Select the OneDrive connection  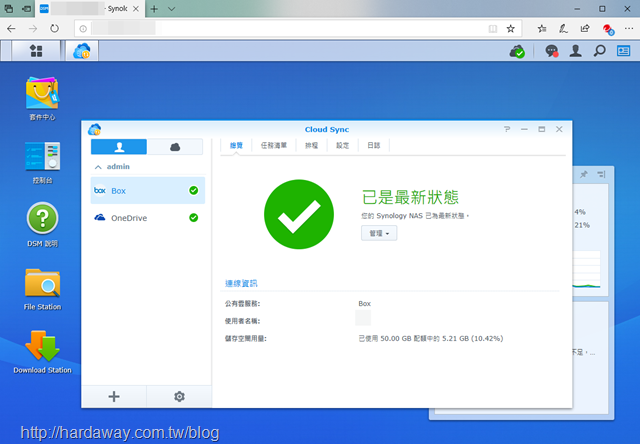tap(147, 218)
